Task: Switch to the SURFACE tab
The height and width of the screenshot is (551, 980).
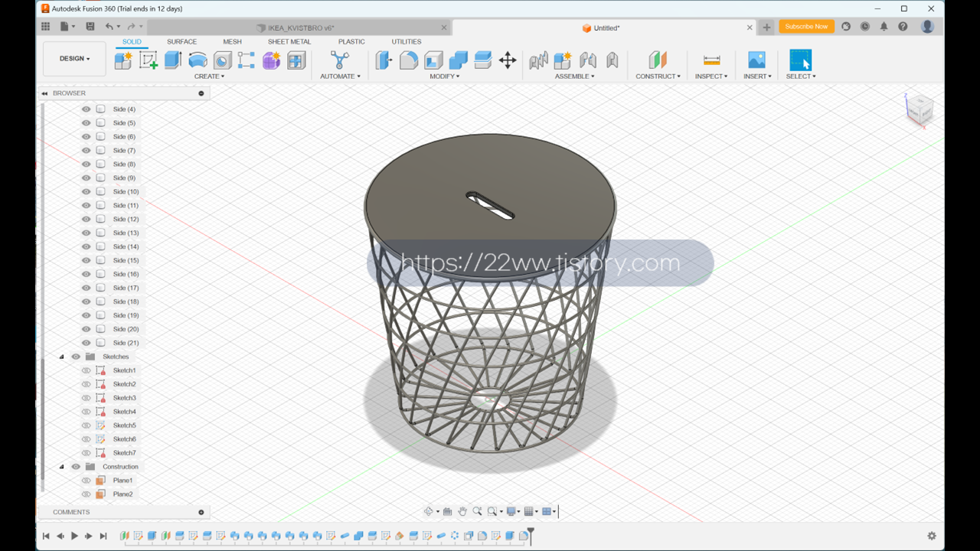Action: (x=181, y=42)
